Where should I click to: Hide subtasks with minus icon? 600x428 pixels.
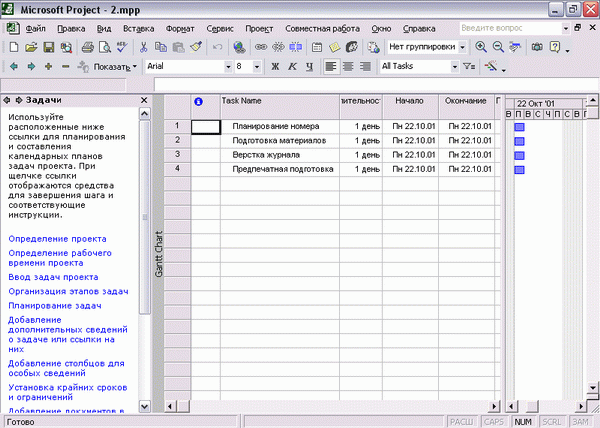click(x=65, y=67)
